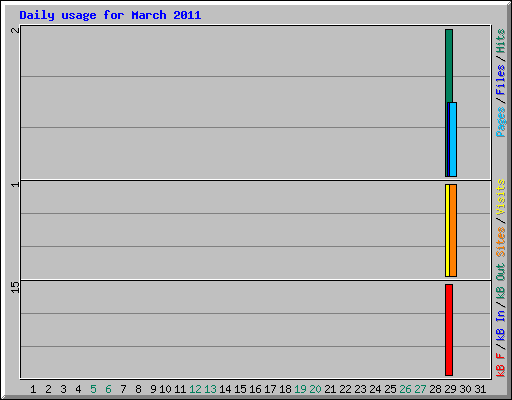The height and width of the screenshot is (400, 512).
Task: Click day label '17' on the x-axis
Action: point(270,389)
